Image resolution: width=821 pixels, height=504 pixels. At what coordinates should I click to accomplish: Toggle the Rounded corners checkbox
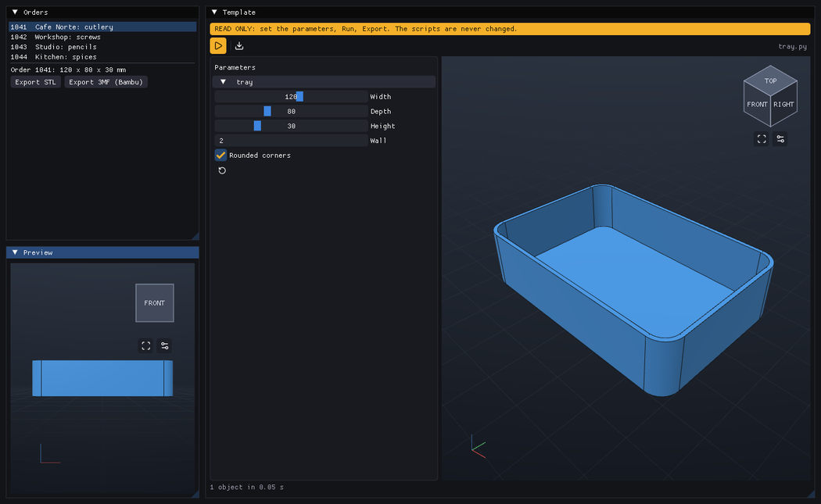(x=220, y=155)
